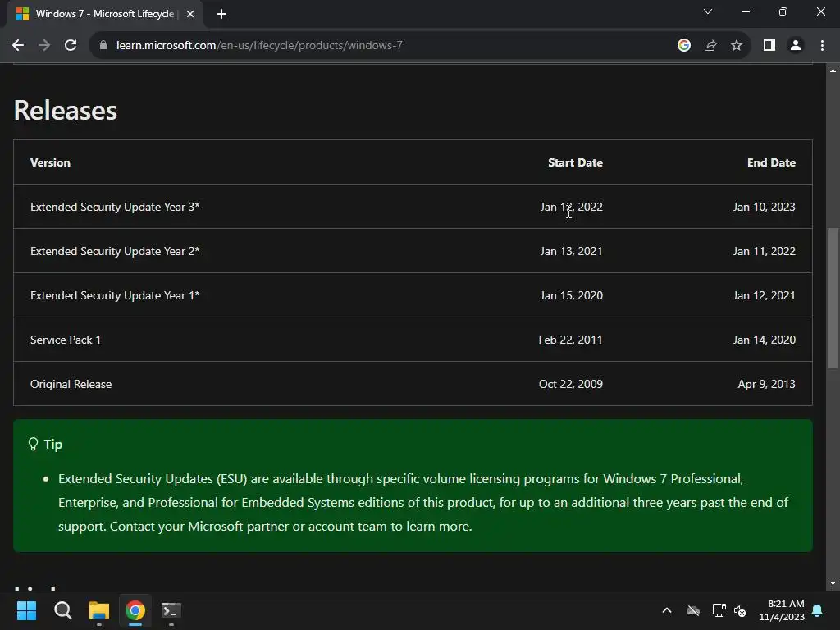The width and height of the screenshot is (840, 630).
Task: Show hidden system tray icons
Action: (667, 610)
